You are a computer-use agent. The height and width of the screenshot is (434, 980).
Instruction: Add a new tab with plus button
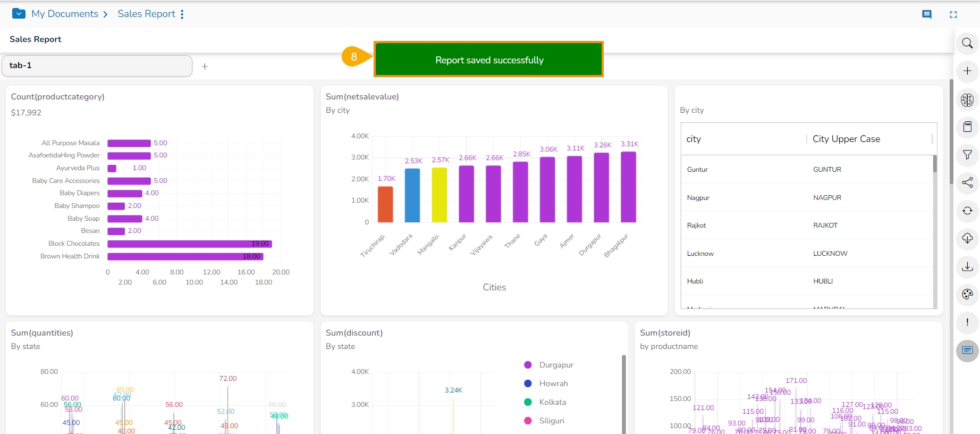click(205, 66)
